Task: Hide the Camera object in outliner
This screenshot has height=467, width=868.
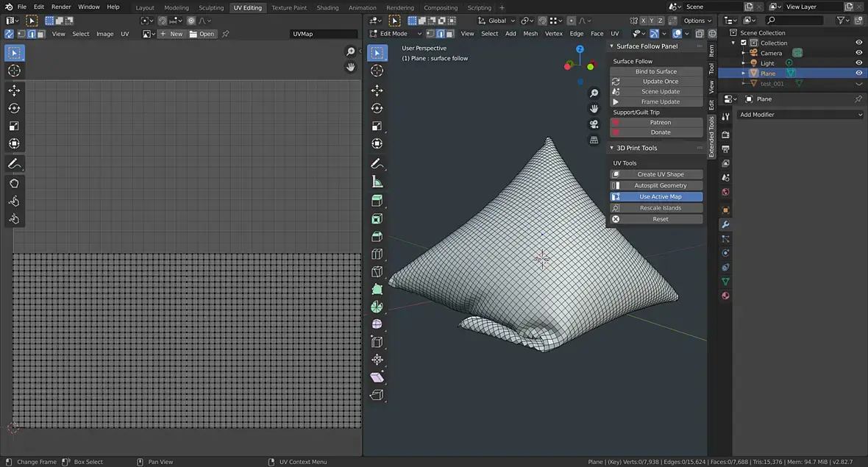Action: (x=858, y=53)
